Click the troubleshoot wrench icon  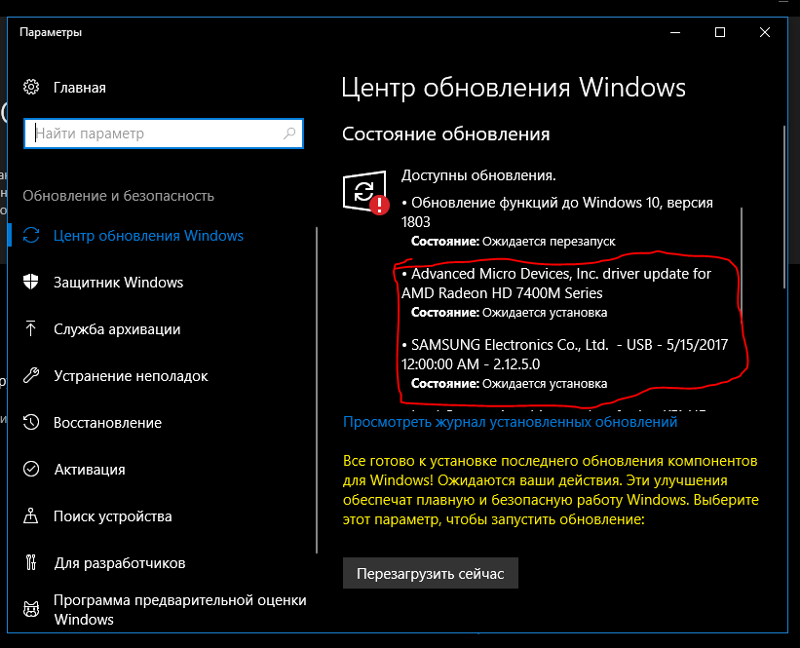point(31,376)
